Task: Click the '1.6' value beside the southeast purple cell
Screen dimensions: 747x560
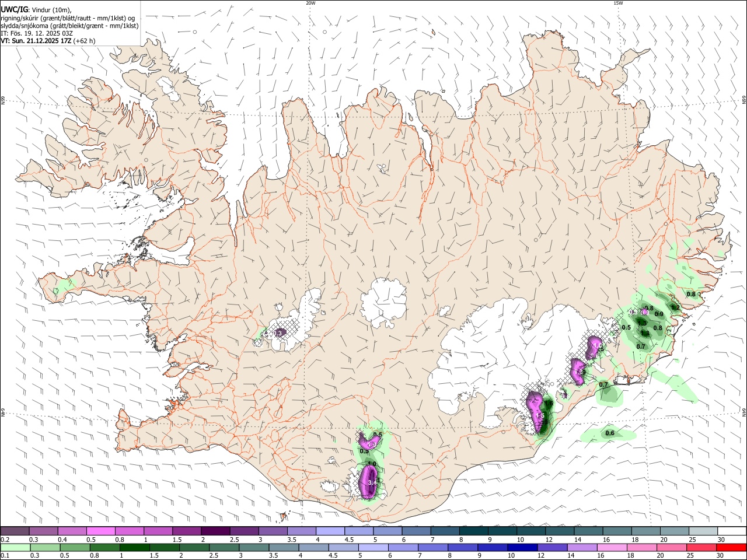Action: [549, 404]
